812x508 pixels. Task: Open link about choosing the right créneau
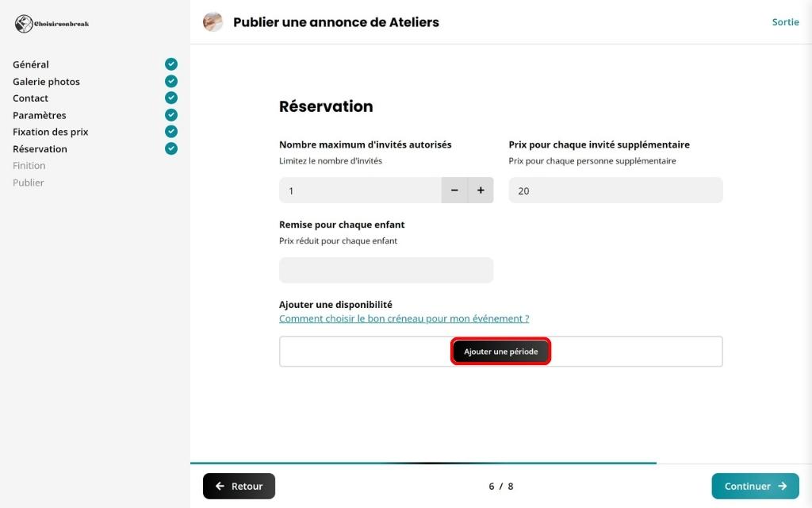click(404, 319)
